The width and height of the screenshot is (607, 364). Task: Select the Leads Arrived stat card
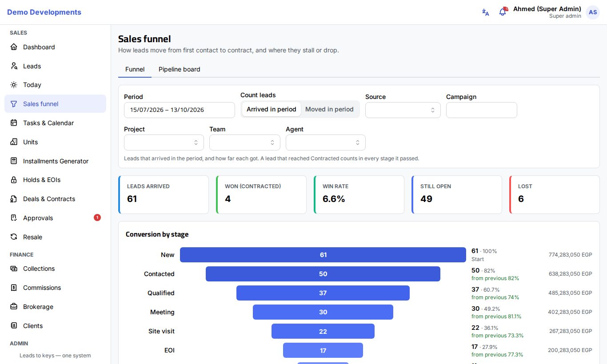pos(164,194)
